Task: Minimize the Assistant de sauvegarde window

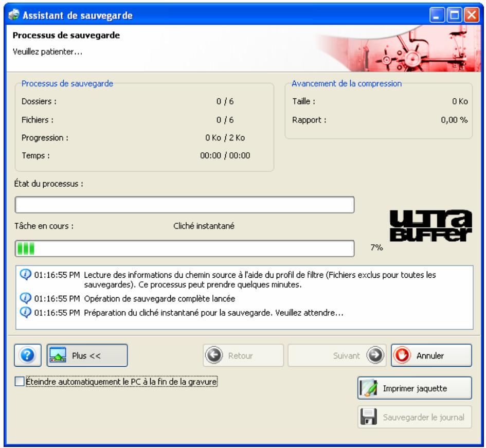Action: [x=437, y=15]
